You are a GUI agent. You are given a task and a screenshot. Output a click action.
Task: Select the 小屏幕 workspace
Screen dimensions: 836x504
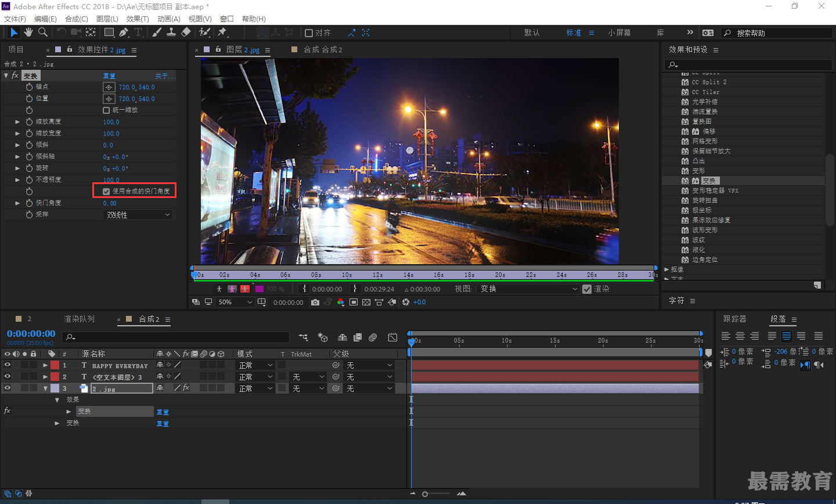pyautogui.click(x=619, y=33)
